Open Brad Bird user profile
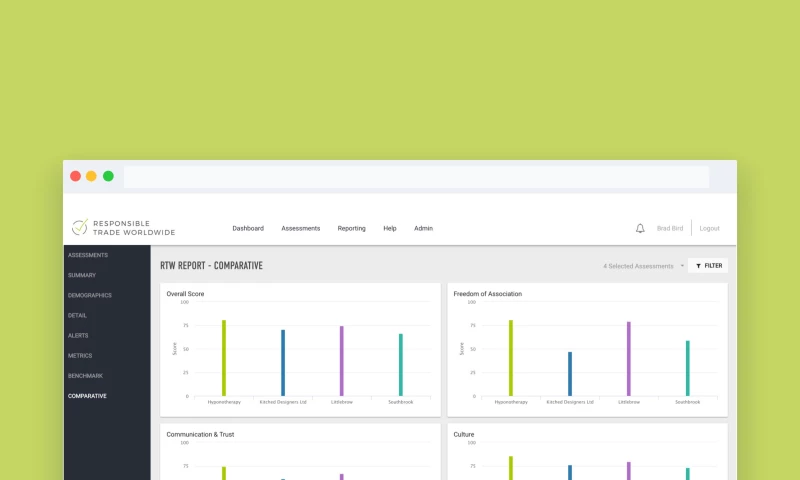The width and height of the screenshot is (800, 480). (x=670, y=228)
